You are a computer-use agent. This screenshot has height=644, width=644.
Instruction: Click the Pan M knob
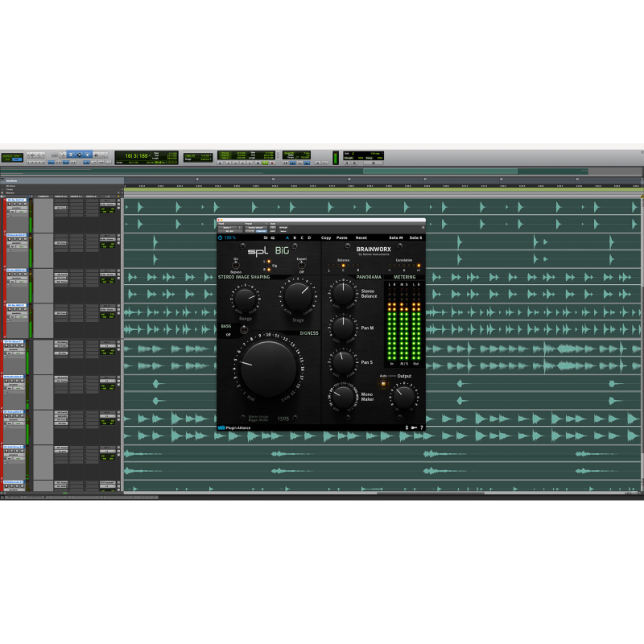coord(343,328)
